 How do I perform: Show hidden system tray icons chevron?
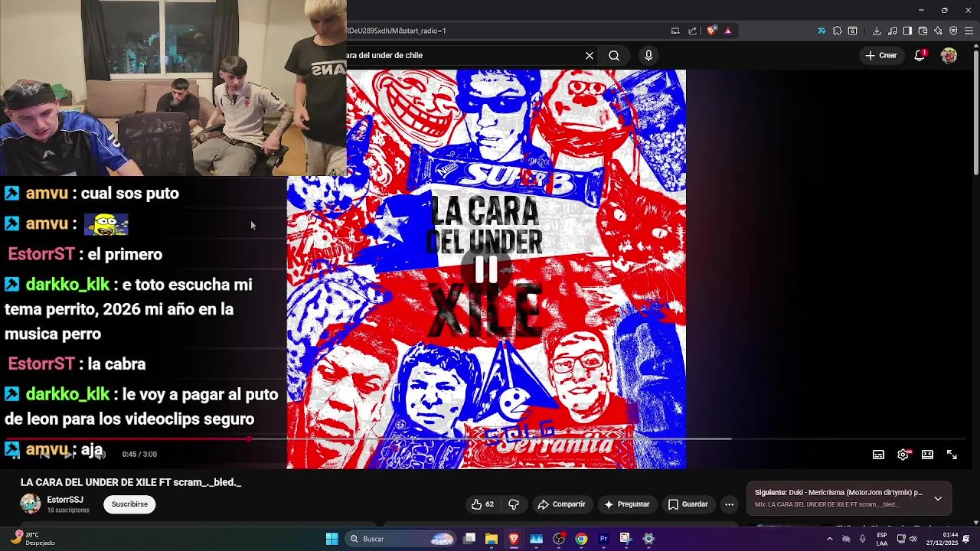click(x=829, y=539)
